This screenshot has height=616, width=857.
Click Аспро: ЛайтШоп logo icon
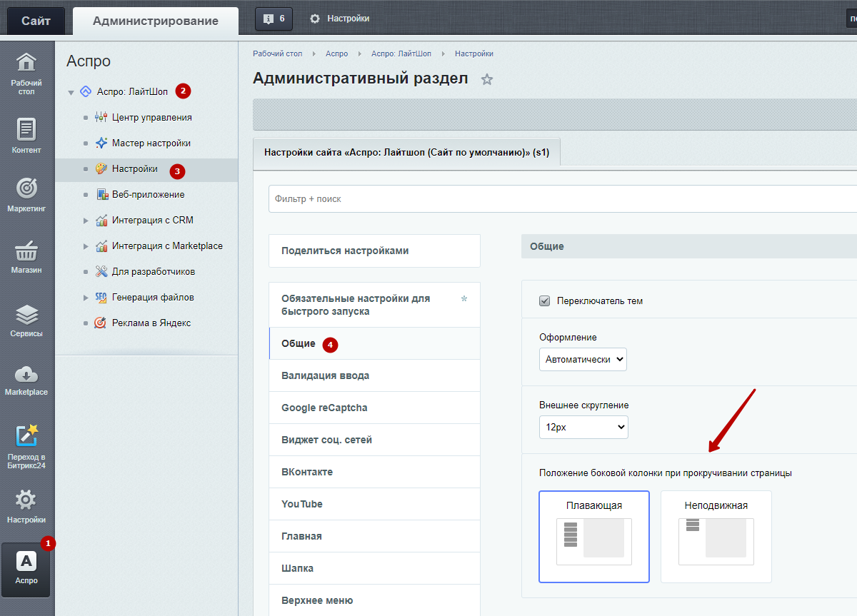click(86, 91)
